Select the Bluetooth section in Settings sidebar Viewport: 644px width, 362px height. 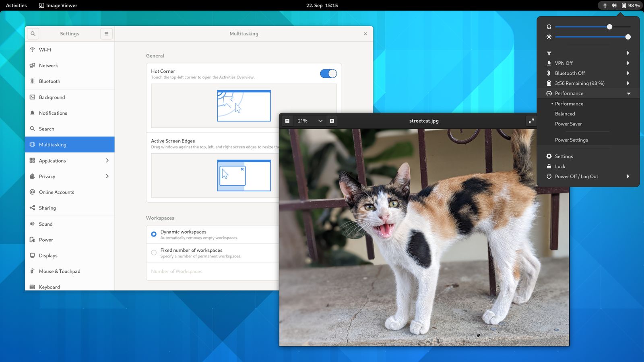coord(50,81)
